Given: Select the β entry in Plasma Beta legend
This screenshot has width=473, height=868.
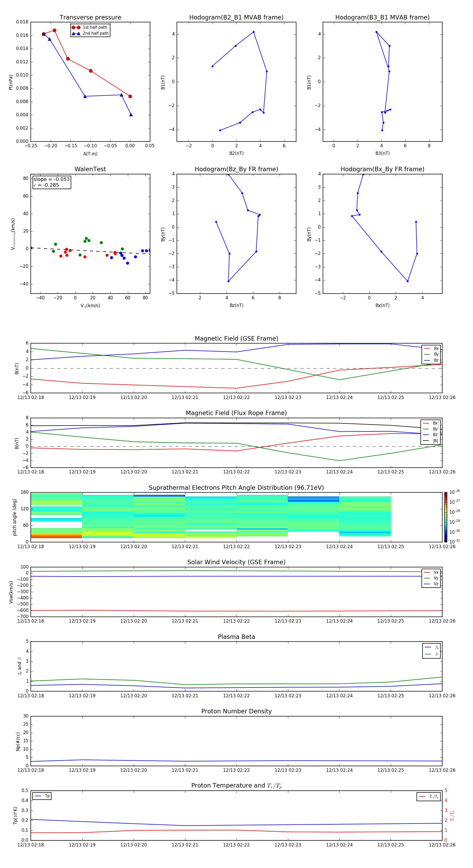Looking at the screenshot, I should click(x=431, y=654).
